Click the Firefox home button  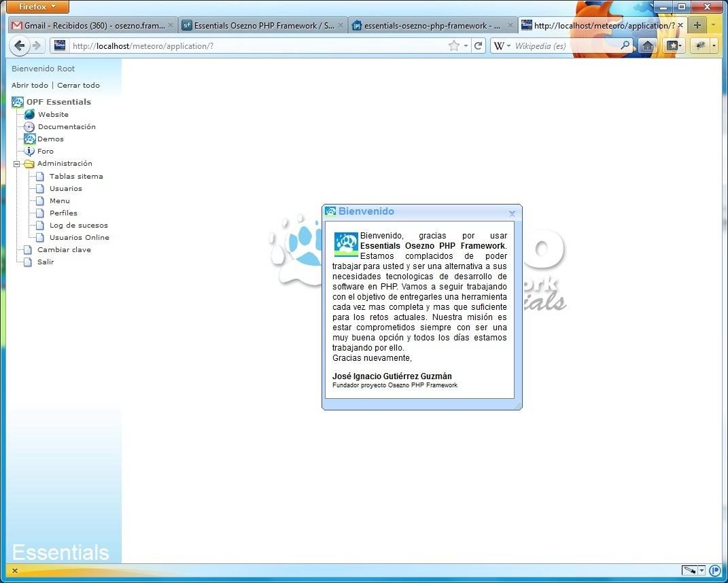[x=647, y=46]
